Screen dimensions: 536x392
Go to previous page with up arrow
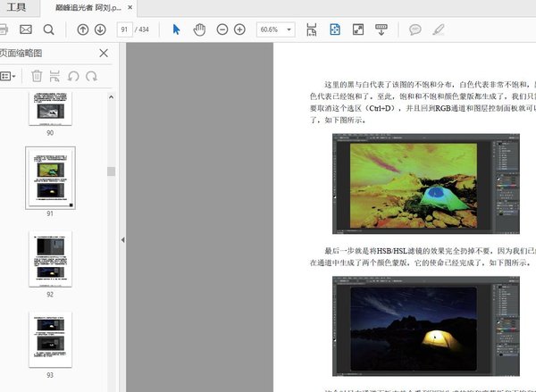pos(83,29)
